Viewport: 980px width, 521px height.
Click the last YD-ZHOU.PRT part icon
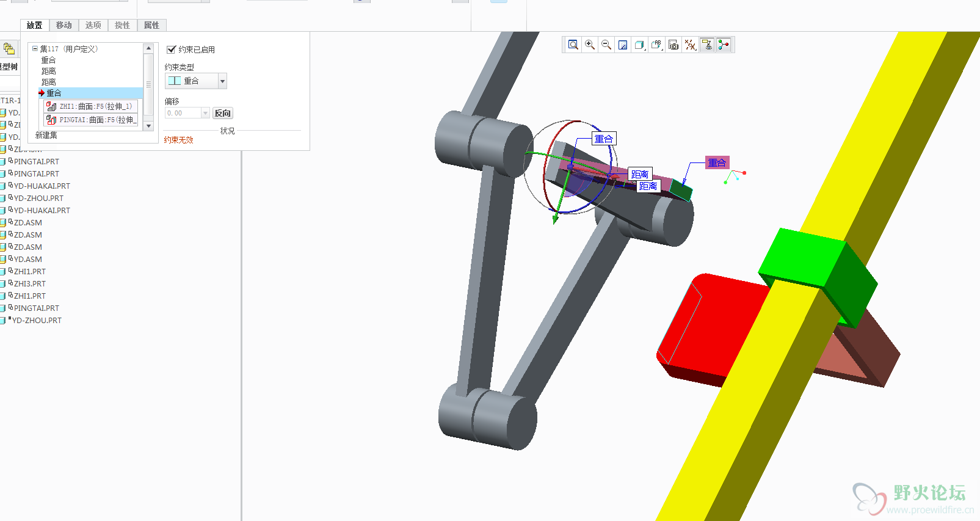pos(2,320)
